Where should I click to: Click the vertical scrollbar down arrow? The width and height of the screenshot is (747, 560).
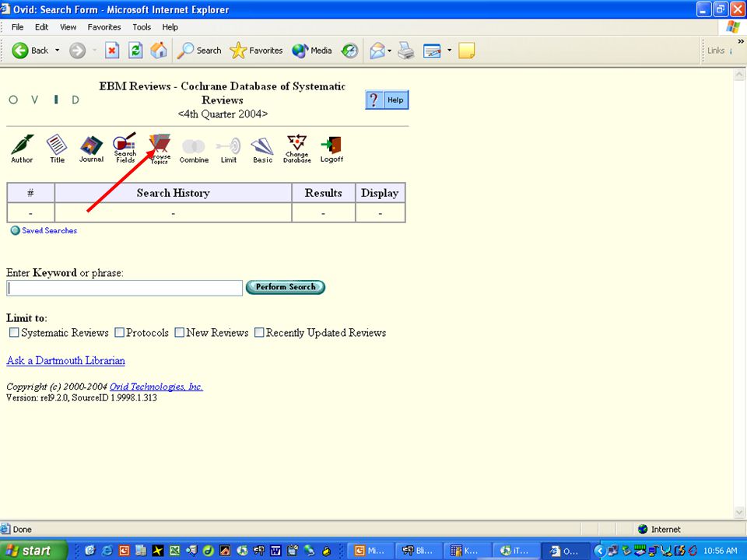[x=739, y=513]
